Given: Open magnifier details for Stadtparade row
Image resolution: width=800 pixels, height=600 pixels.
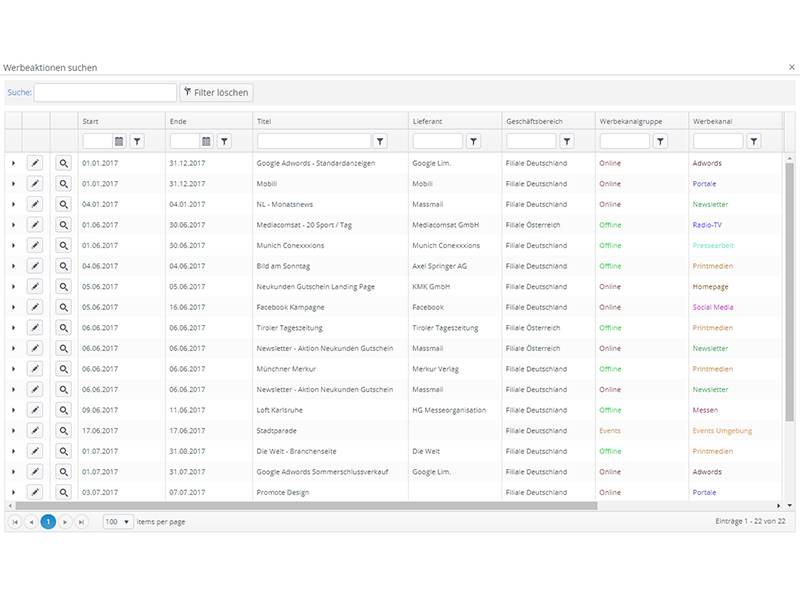Looking at the screenshot, I should (63, 431).
